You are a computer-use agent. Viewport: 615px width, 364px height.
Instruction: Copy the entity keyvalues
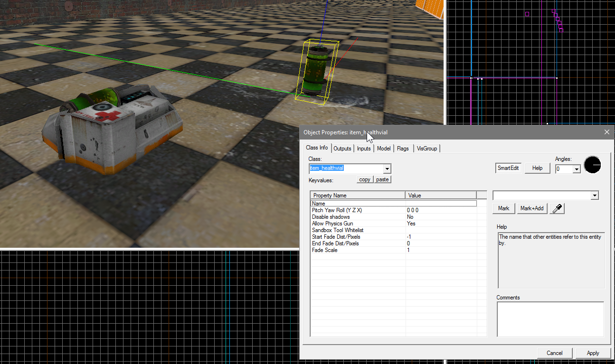pos(364,179)
